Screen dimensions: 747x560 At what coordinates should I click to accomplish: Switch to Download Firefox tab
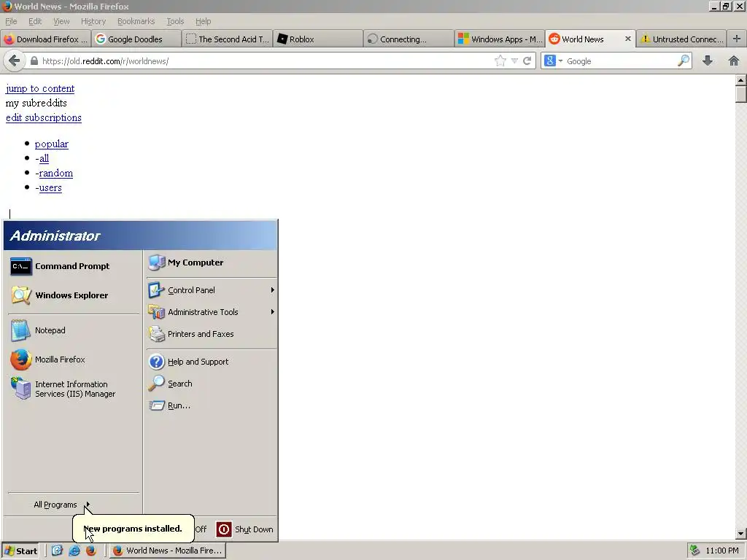tap(46, 39)
